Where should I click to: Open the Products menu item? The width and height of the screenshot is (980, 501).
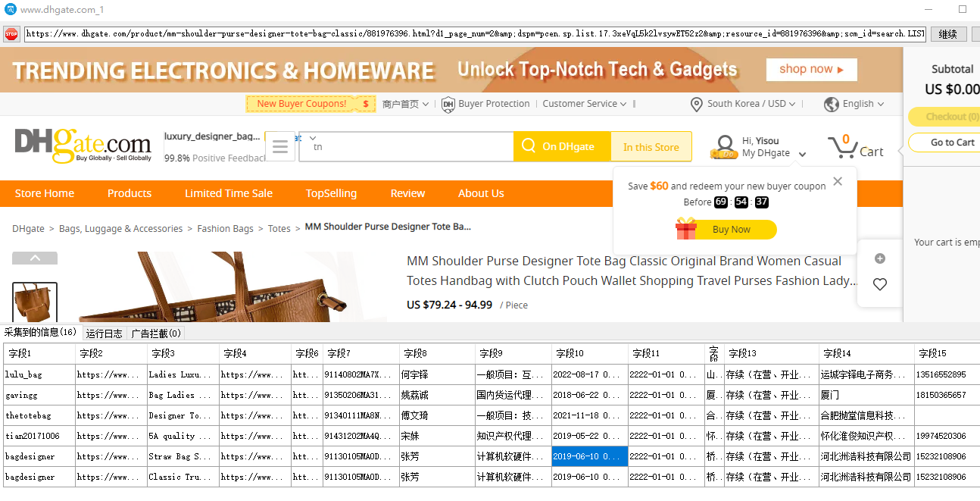(x=130, y=193)
